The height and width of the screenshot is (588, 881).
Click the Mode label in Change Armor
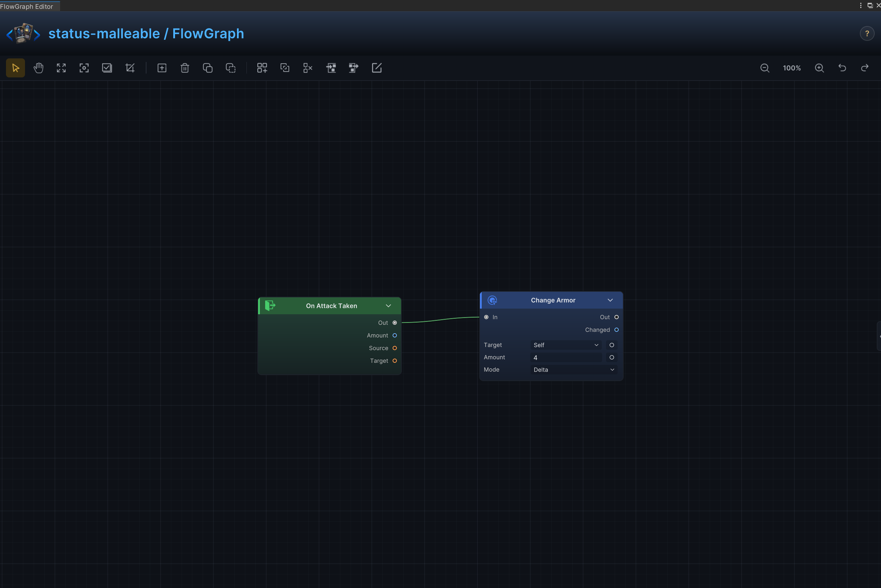pyautogui.click(x=492, y=370)
